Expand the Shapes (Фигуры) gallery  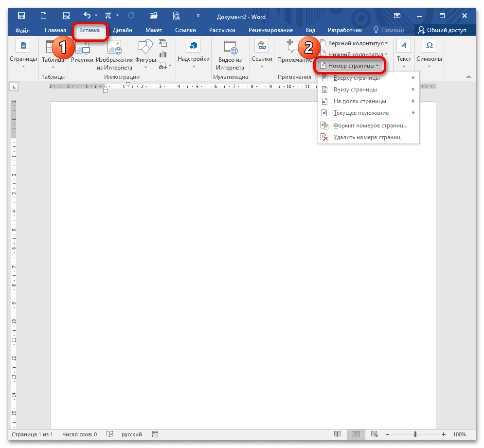coord(146,54)
